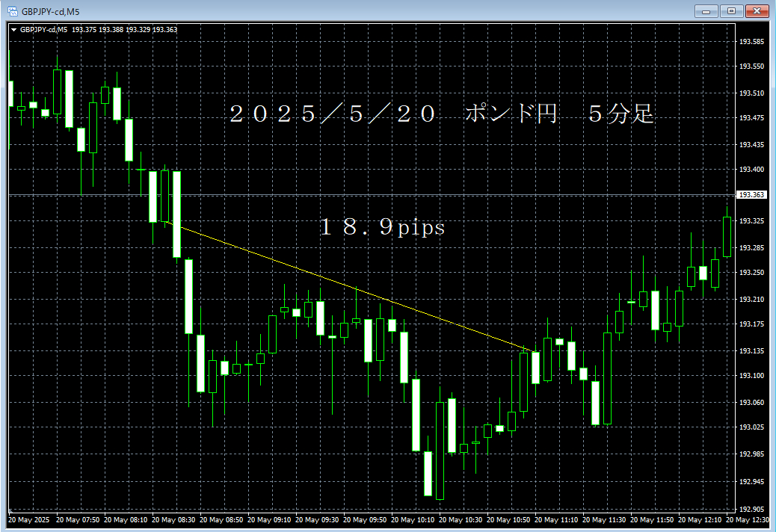Screen dimensions: 776x532
Task: Select the yellow trend line on chart
Action: (351, 288)
